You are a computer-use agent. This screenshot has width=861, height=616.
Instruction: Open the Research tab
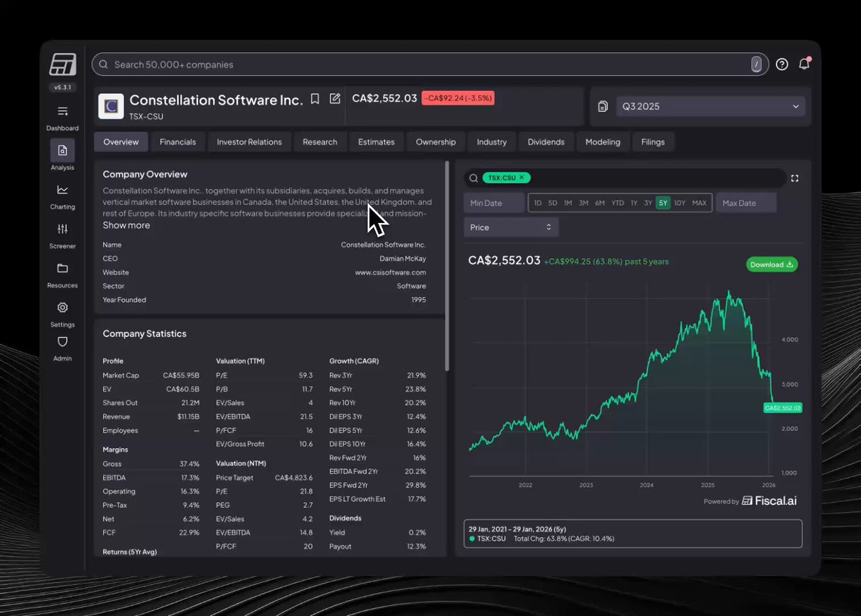pyautogui.click(x=320, y=142)
